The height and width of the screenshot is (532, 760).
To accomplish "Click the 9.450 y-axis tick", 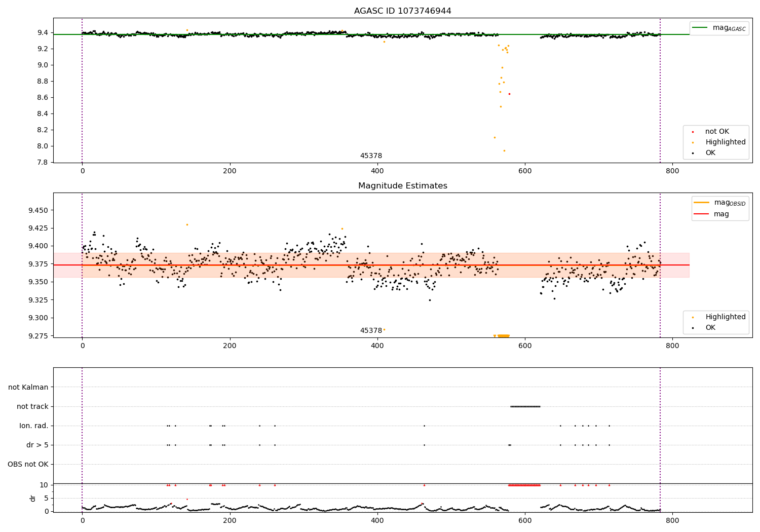I will coord(39,211).
